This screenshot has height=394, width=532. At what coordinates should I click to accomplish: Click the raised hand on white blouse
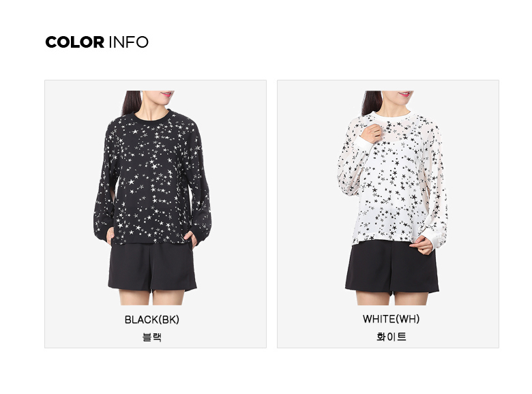coord(371,133)
